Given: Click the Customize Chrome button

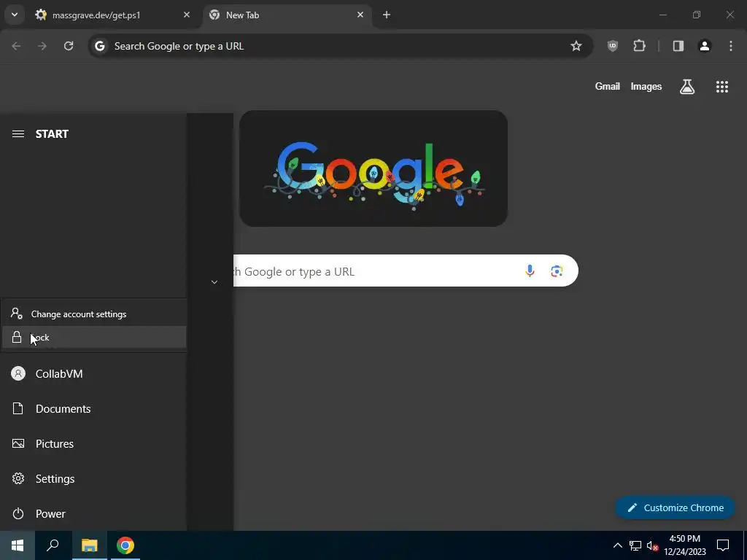Looking at the screenshot, I should click(x=676, y=508).
